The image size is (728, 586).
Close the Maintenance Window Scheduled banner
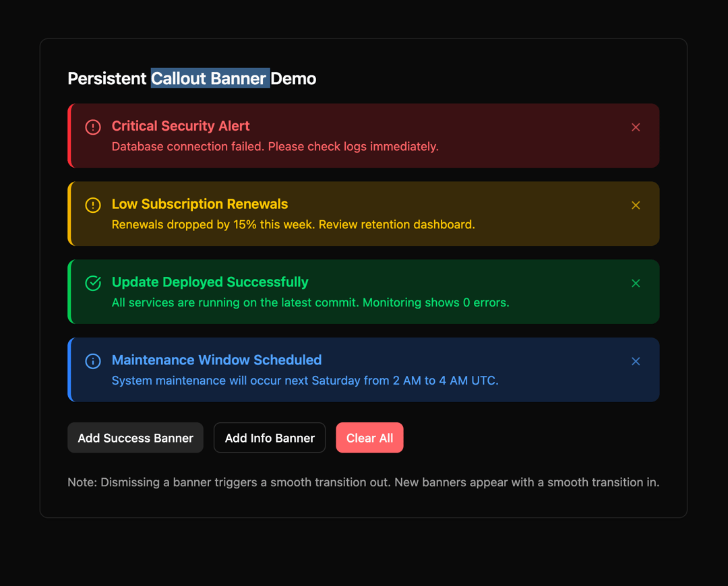tap(636, 361)
